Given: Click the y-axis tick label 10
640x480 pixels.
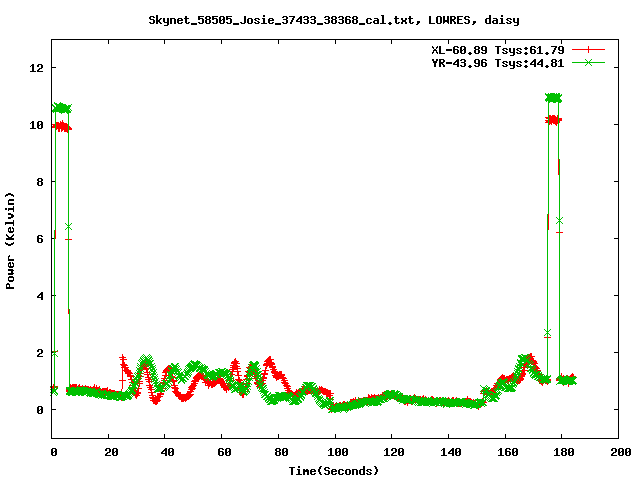Looking at the screenshot, I should pos(36,125).
